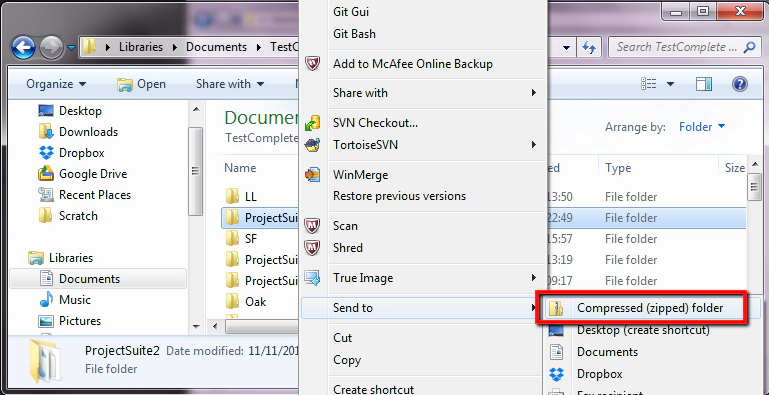Click the Desktop icon in navigation pane

(x=46, y=110)
